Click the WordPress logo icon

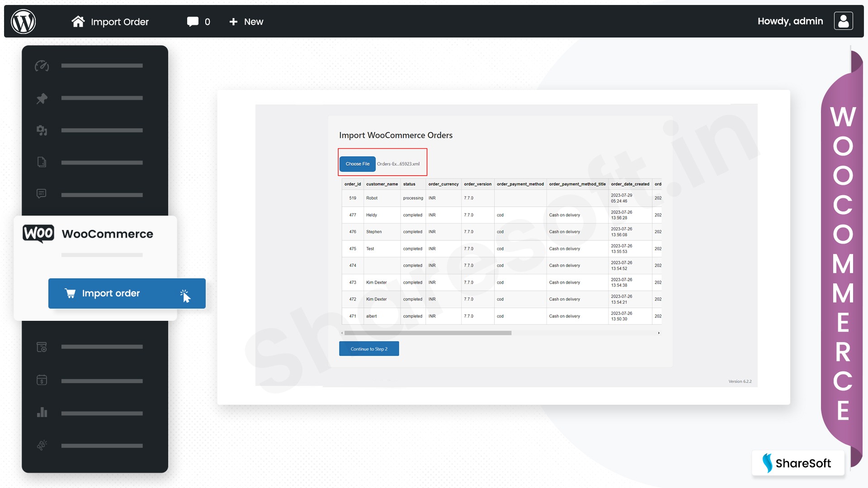[x=24, y=21]
